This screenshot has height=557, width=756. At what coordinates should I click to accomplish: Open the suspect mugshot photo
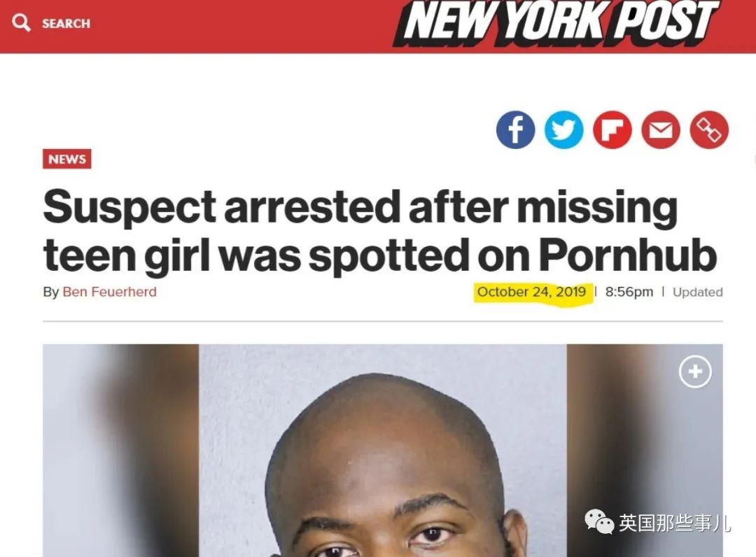click(383, 451)
